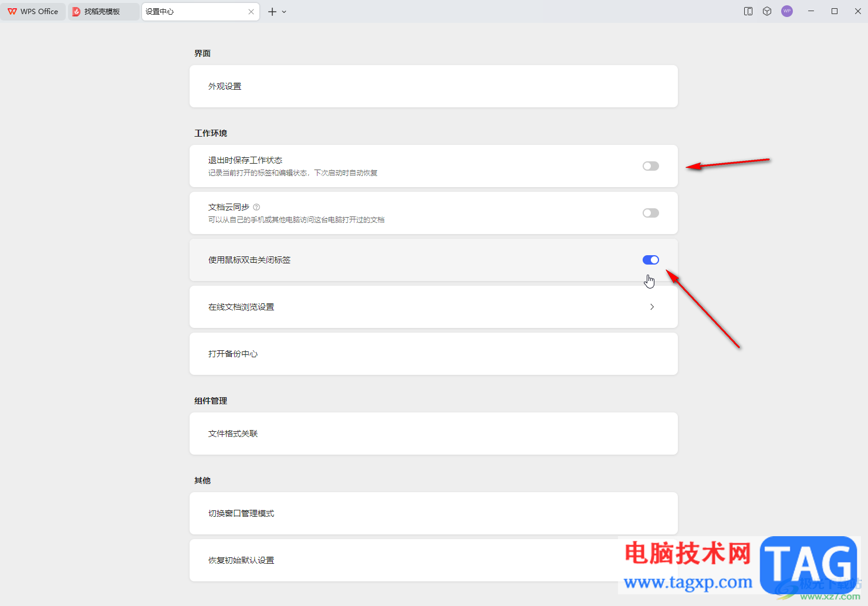Close the WPS window
The image size is (868, 606).
(857, 11)
